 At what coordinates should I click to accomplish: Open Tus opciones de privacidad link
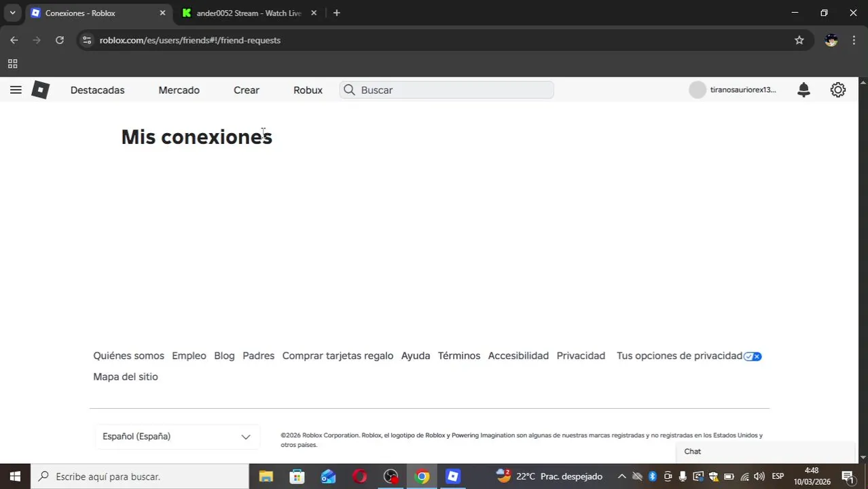[x=689, y=356]
